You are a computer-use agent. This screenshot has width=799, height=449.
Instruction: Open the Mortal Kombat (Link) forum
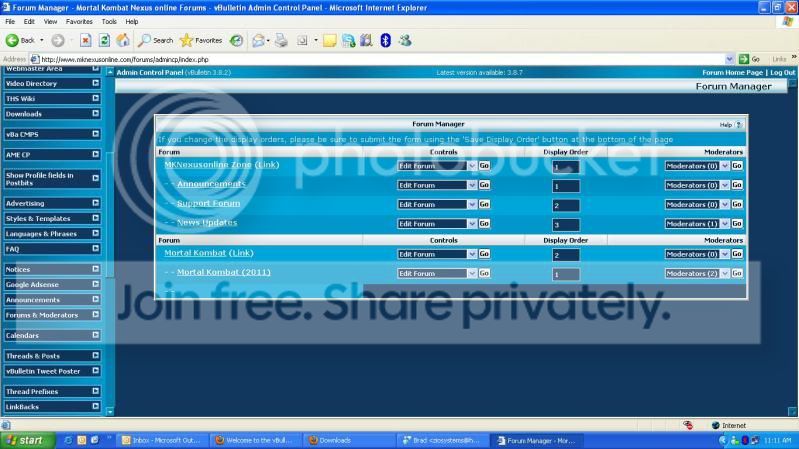209,253
